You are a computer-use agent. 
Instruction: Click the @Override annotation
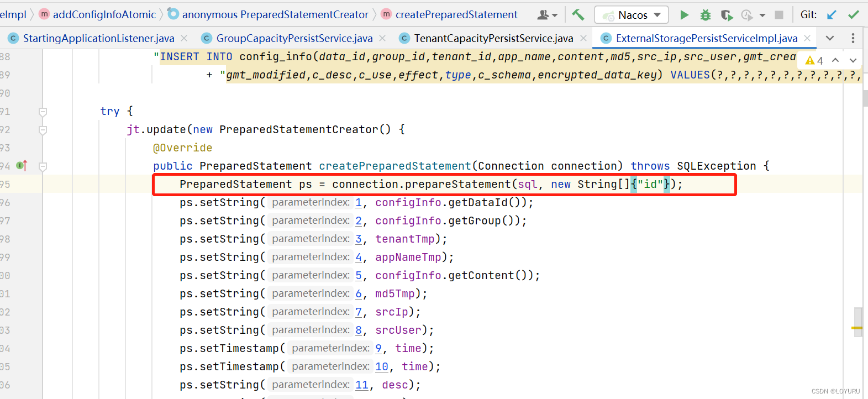(183, 148)
